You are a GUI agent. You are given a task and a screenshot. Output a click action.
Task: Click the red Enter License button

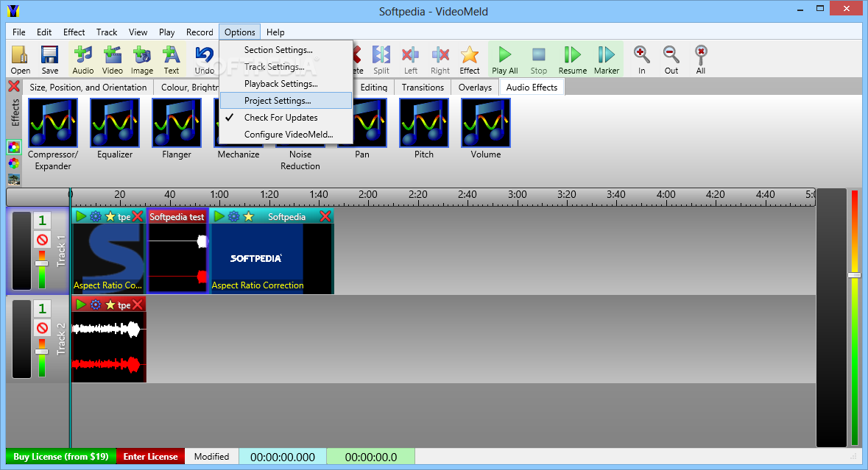(x=151, y=457)
